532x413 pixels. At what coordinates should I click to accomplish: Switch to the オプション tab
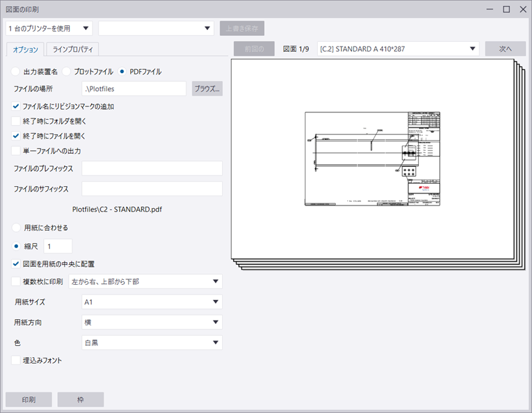pyautogui.click(x=25, y=49)
